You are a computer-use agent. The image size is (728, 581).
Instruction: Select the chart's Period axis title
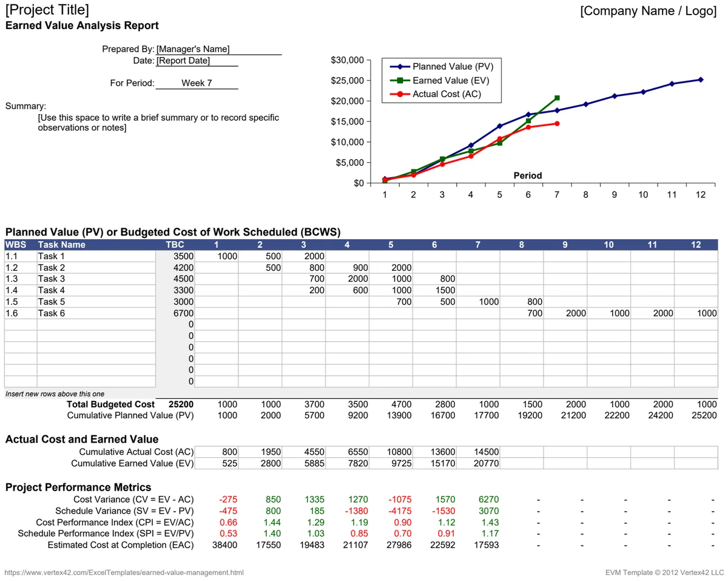tap(528, 175)
